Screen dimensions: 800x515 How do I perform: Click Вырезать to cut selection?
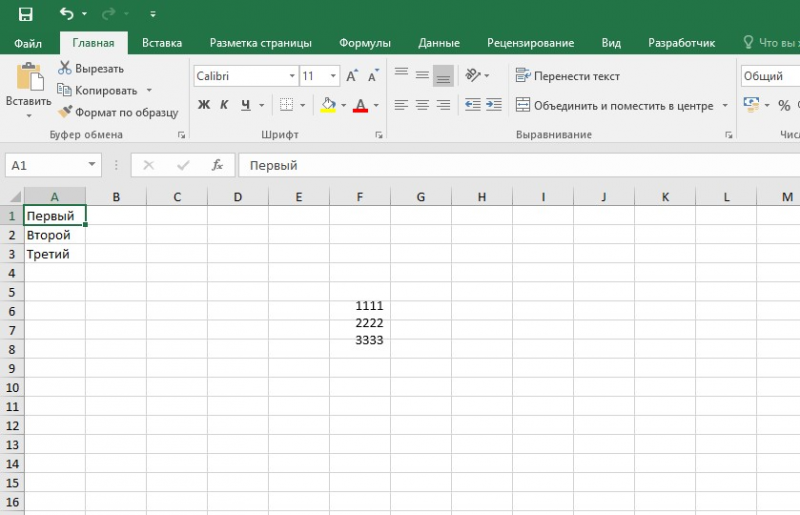tap(91, 68)
